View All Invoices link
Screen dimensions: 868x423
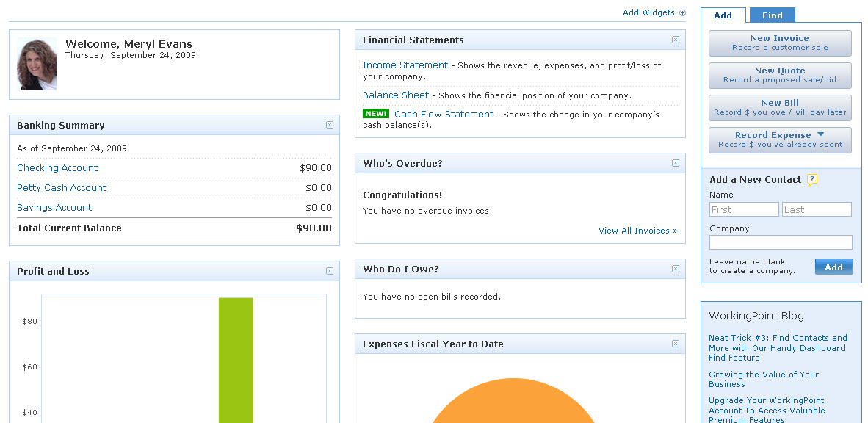click(x=637, y=231)
